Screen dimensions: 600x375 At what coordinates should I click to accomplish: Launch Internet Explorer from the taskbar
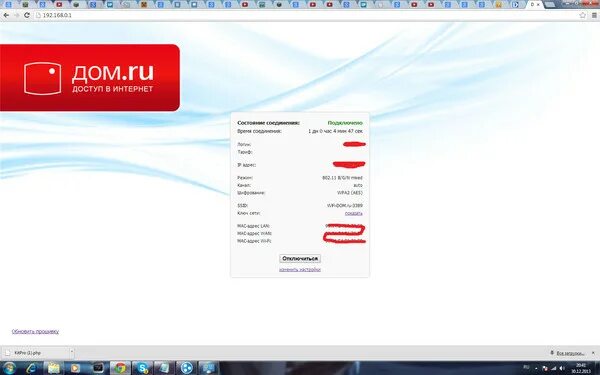[31, 368]
